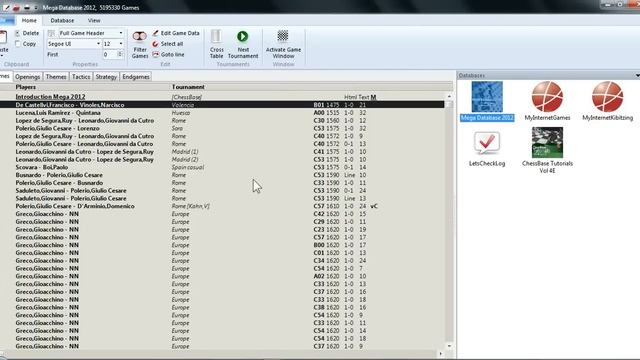Click the Tournament column header
640x360 pixels.
tap(188, 87)
